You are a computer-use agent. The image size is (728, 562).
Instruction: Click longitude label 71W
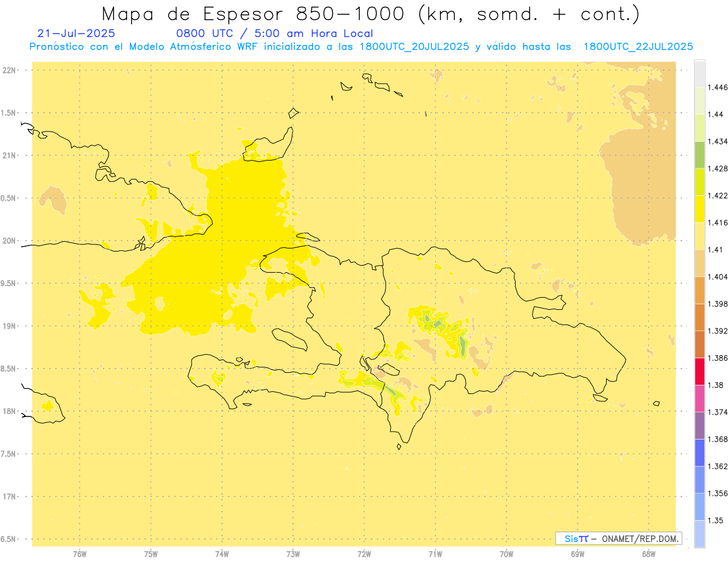pyautogui.click(x=435, y=554)
